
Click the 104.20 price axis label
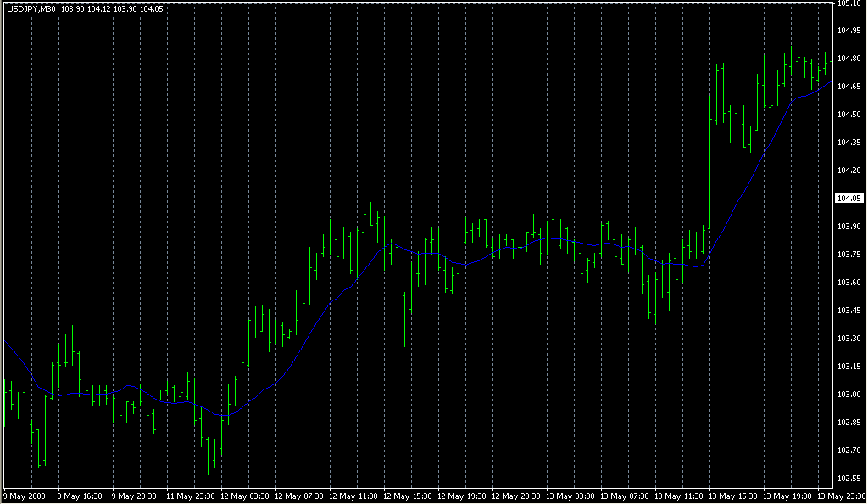click(x=849, y=170)
